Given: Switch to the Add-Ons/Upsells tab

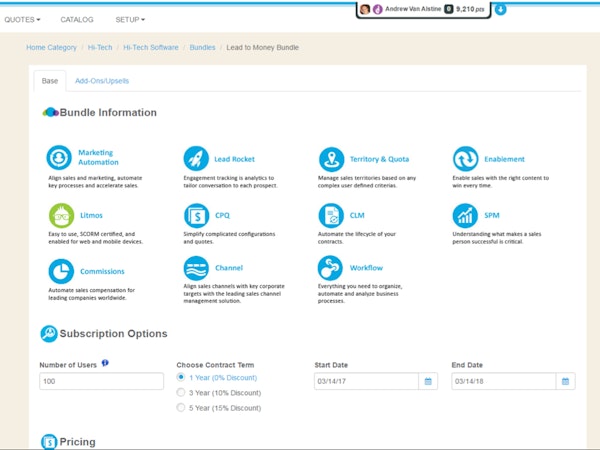Looking at the screenshot, I should (102, 81).
